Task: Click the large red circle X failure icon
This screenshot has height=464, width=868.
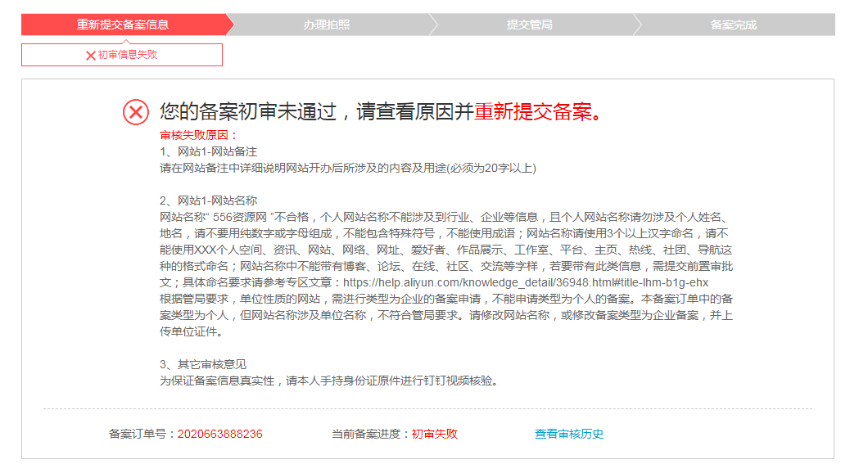Action: click(136, 112)
